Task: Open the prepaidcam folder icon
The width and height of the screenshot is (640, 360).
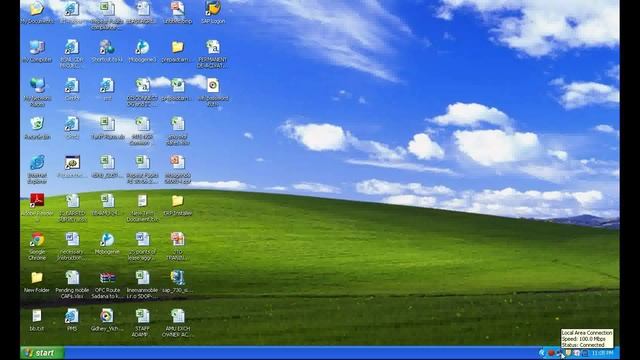Action: tap(178, 47)
